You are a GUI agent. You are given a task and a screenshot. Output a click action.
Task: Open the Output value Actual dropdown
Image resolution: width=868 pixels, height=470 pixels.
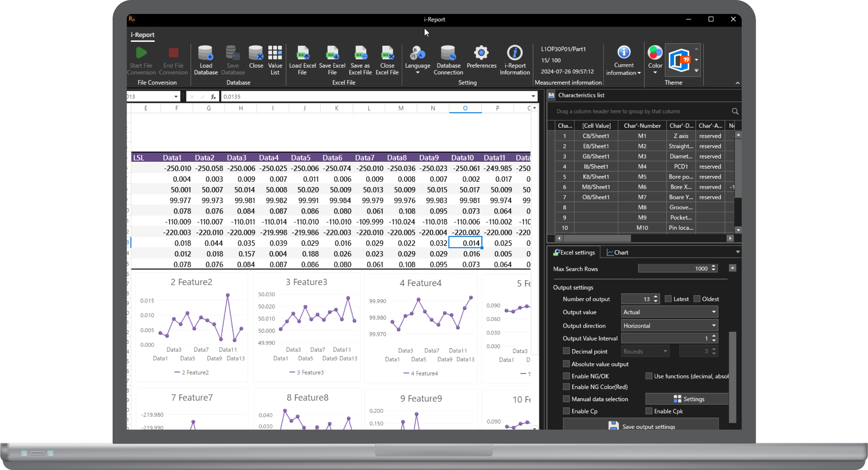669,312
